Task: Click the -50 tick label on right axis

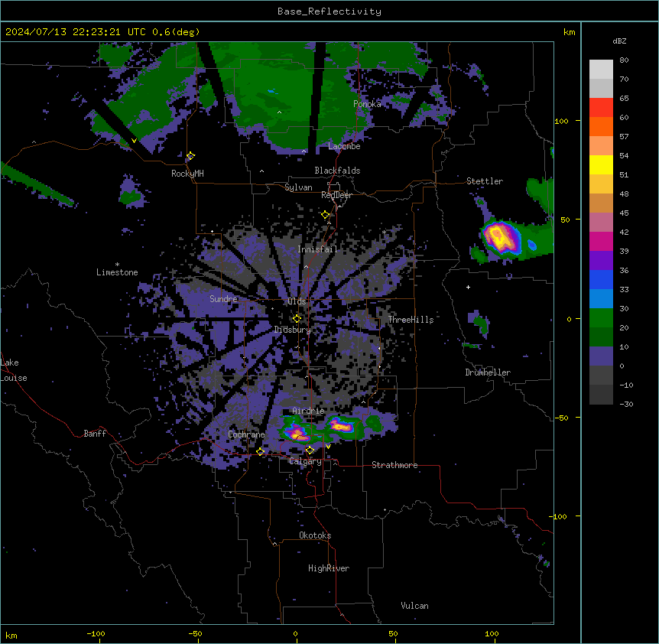Action: point(561,418)
